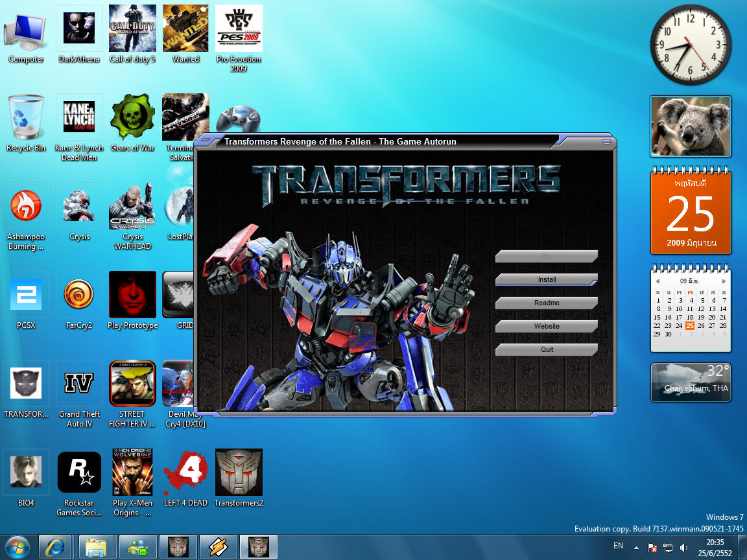The width and height of the screenshot is (747, 560).
Task: Open Windows Explorer folder on taskbar
Action: tap(96, 547)
